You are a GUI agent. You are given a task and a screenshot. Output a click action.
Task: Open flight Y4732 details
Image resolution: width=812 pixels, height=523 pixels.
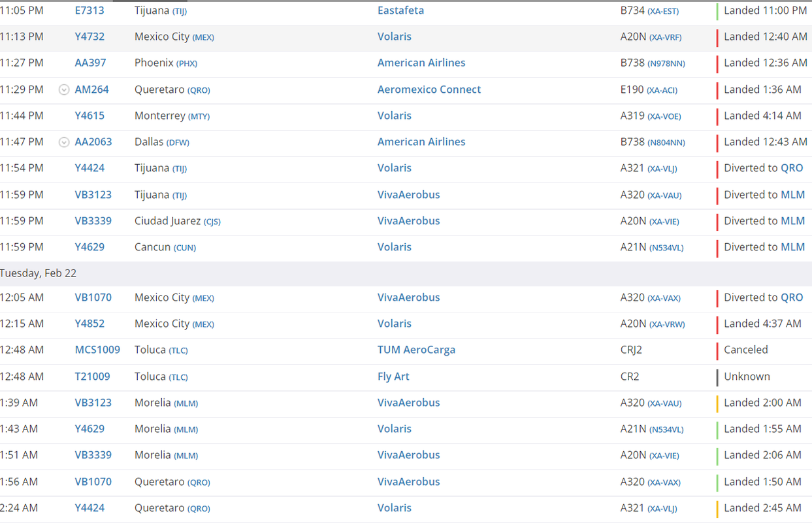[x=89, y=37]
